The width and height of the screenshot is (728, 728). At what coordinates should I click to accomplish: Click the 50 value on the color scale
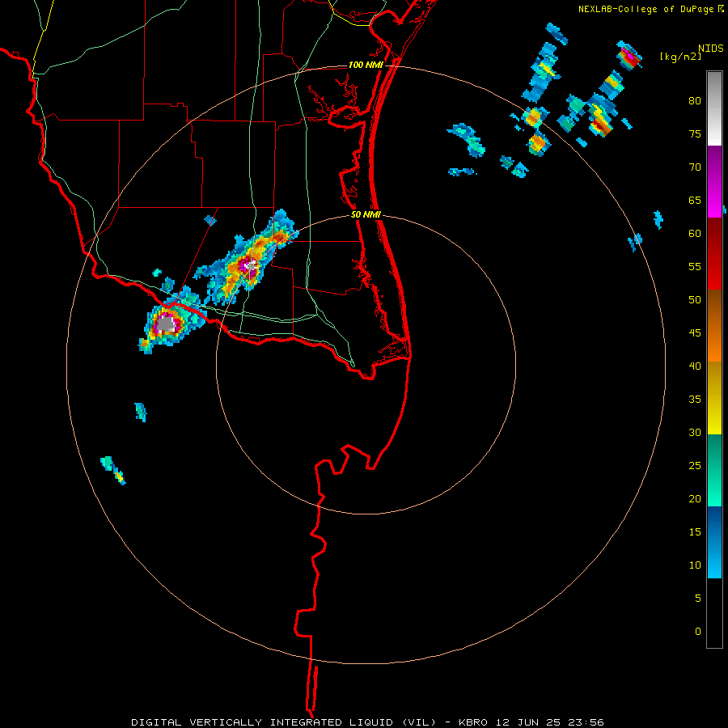[695, 300]
